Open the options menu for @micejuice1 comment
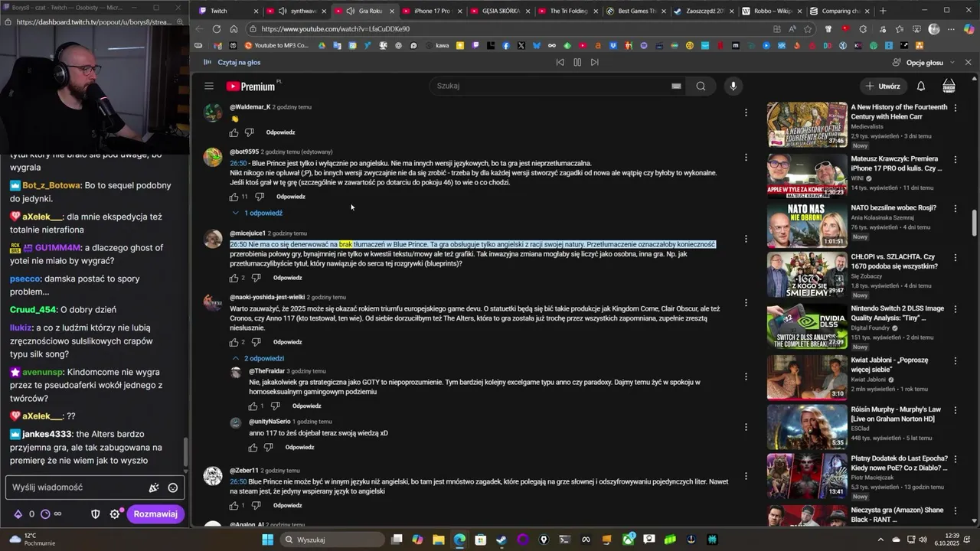 click(746, 239)
